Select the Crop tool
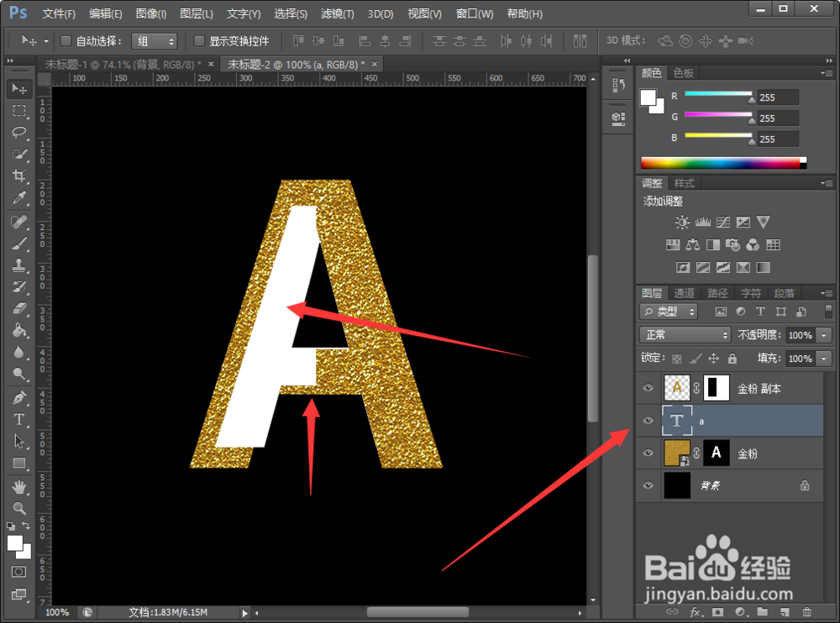This screenshot has height=623, width=840. tap(19, 175)
